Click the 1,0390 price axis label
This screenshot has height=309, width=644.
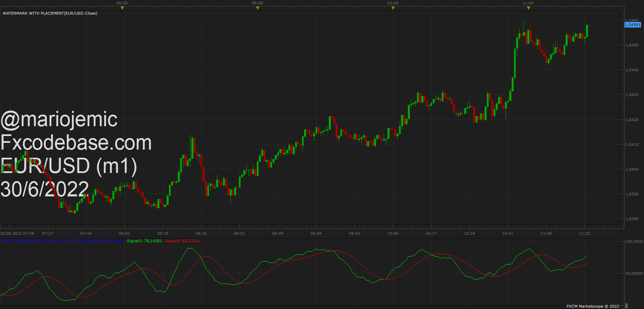[632, 194]
